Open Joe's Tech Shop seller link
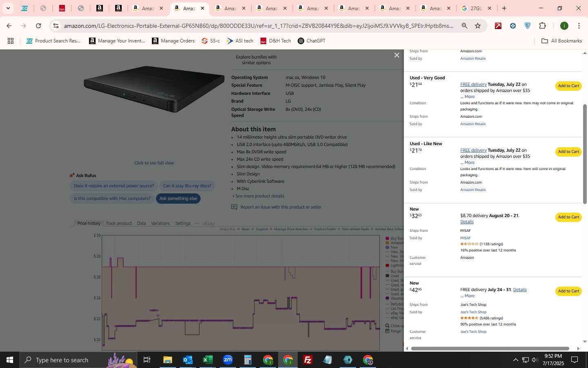 click(473, 312)
